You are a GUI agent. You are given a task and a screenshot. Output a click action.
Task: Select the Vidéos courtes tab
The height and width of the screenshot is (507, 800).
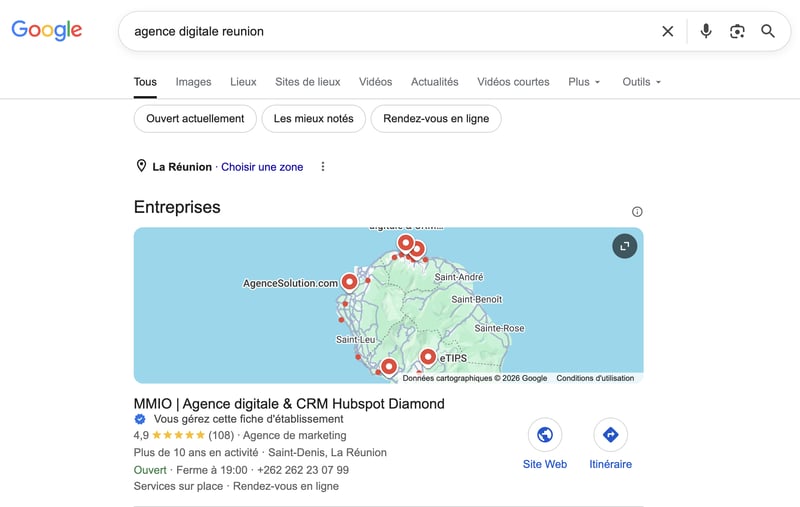point(513,82)
